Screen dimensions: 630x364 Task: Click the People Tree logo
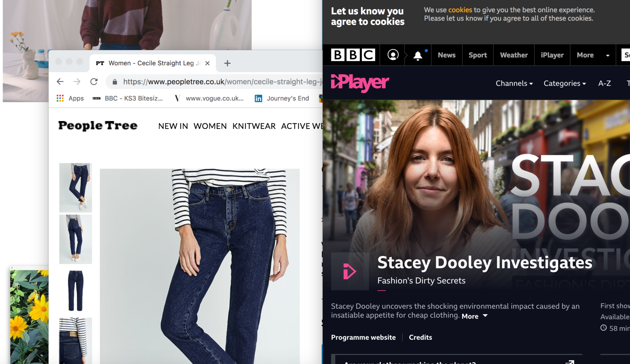[x=98, y=126]
